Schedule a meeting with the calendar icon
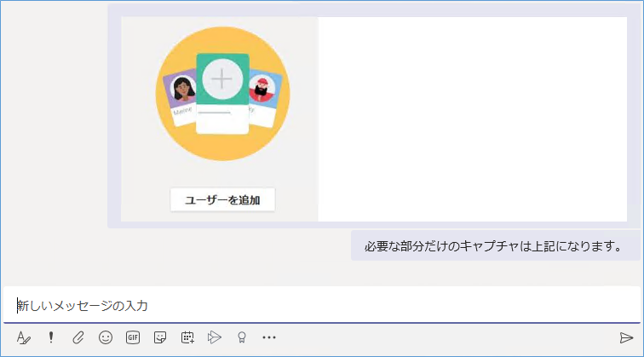This screenshot has width=644, height=357. coord(187,337)
